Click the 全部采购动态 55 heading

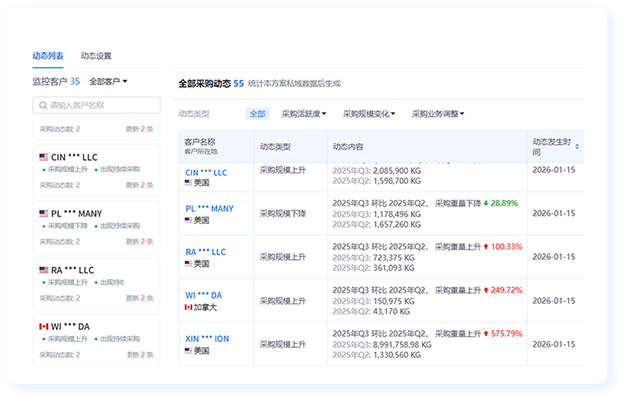(211, 84)
